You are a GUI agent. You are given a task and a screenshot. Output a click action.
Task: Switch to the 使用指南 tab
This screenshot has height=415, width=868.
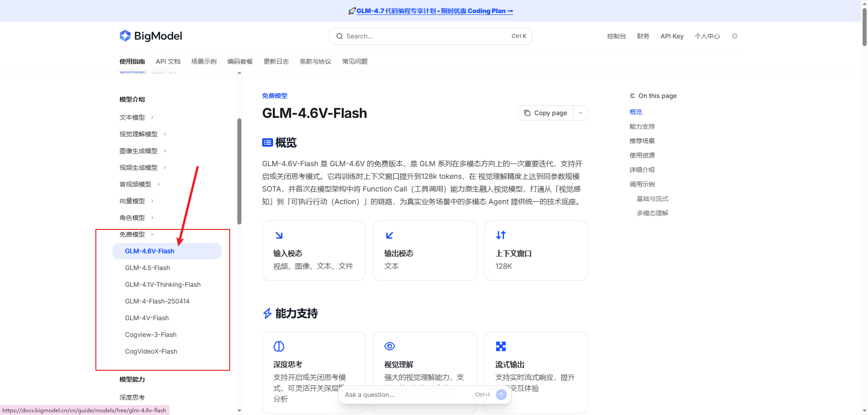132,61
